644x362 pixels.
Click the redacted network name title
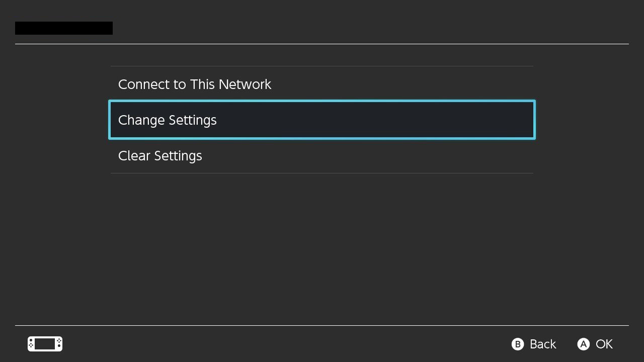click(x=64, y=28)
